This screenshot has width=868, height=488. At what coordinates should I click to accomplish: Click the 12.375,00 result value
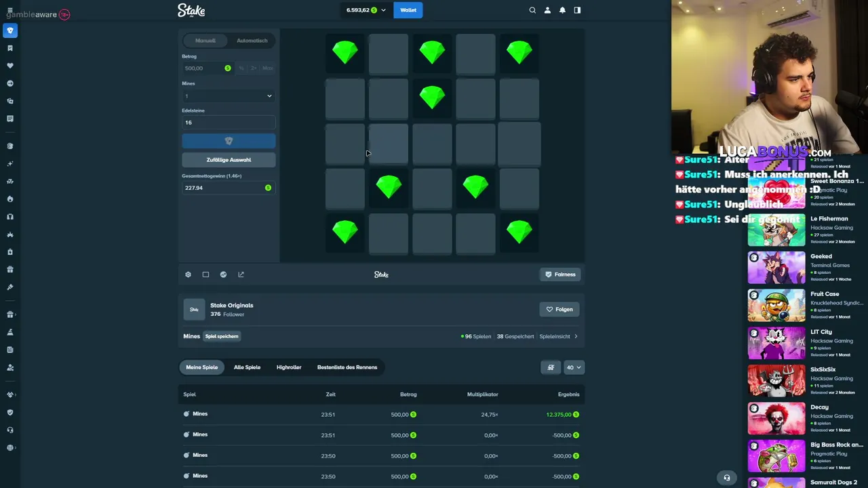559,414
